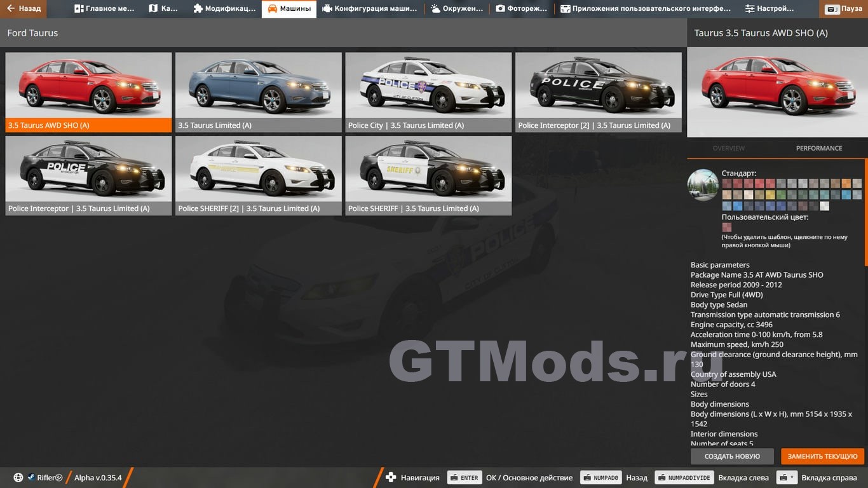Select the Машины tab

click(x=289, y=9)
